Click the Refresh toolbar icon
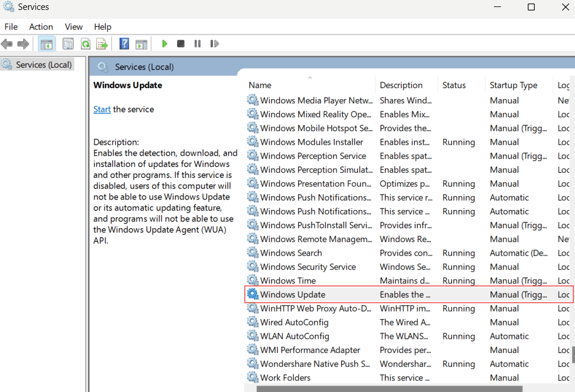575x392 pixels. (86, 44)
